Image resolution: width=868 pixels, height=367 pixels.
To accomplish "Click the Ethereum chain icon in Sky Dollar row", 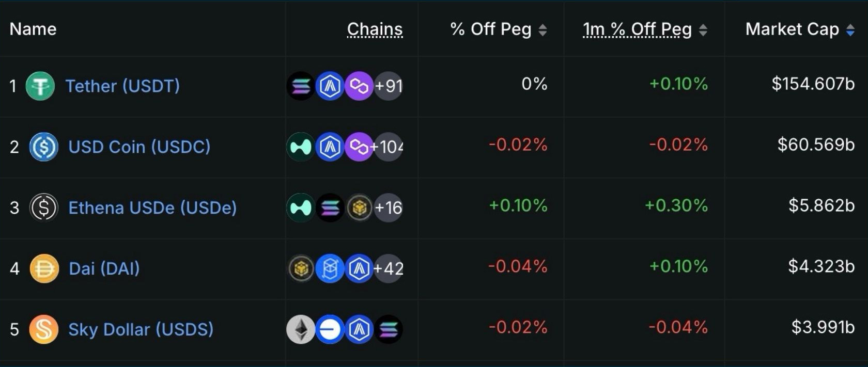I will 300,329.
